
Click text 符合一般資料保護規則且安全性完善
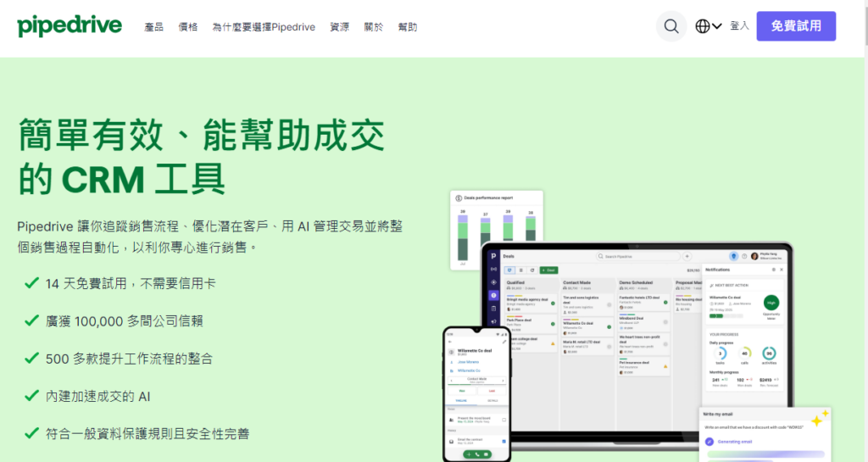(147, 434)
